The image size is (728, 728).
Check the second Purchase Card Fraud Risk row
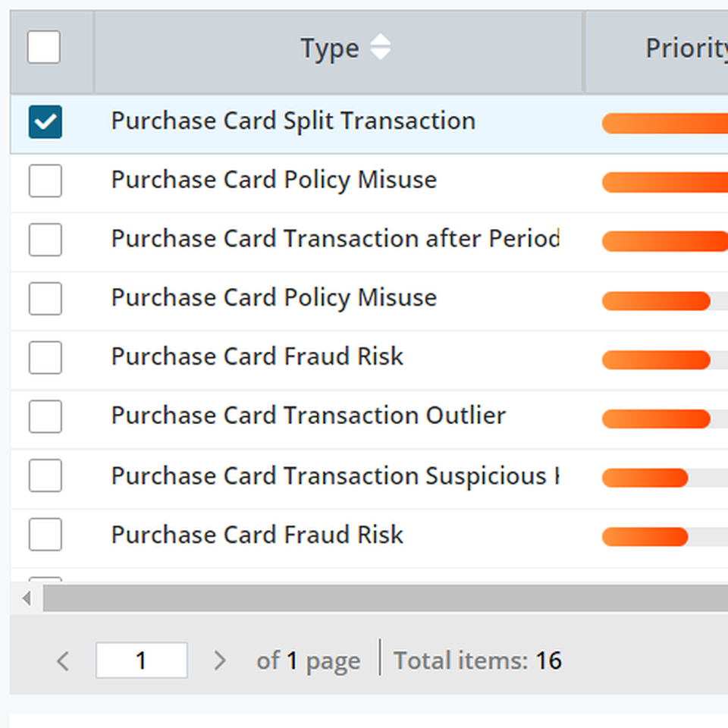pyautogui.click(x=45, y=535)
